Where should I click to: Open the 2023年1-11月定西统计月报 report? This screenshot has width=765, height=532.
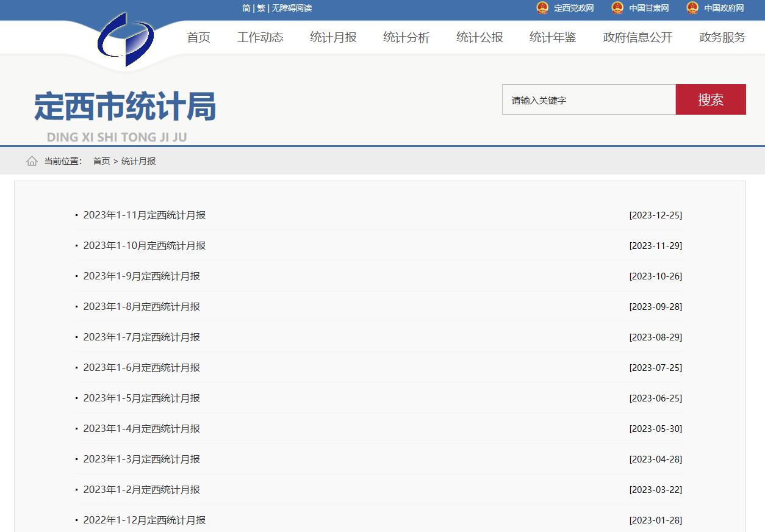[145, 215]
